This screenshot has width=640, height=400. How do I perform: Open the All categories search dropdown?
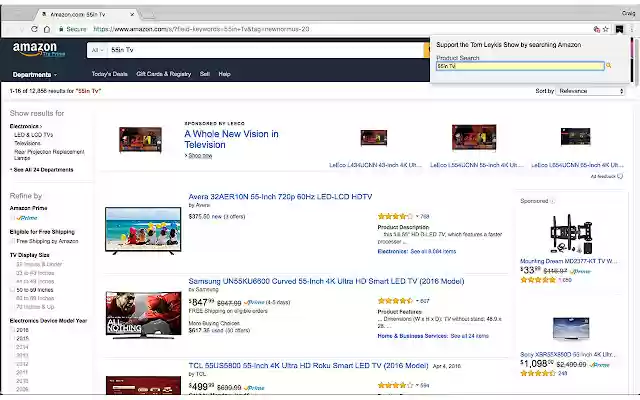click(x=97, y=50)
